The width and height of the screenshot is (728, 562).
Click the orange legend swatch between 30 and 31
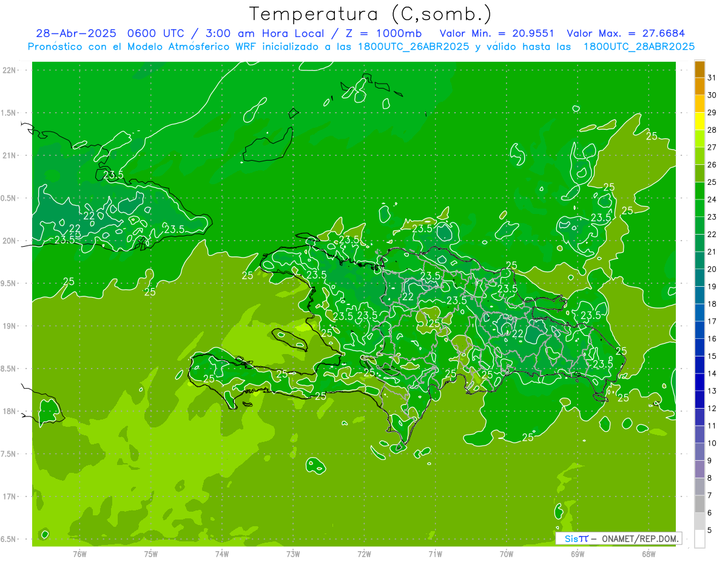699,86
